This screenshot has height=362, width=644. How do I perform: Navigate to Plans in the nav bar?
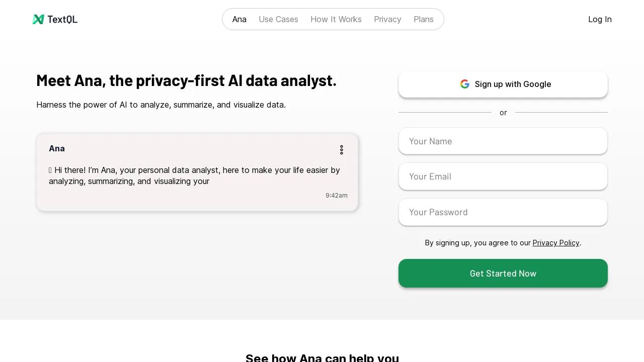pyautogui.click(x=423, y=19)
